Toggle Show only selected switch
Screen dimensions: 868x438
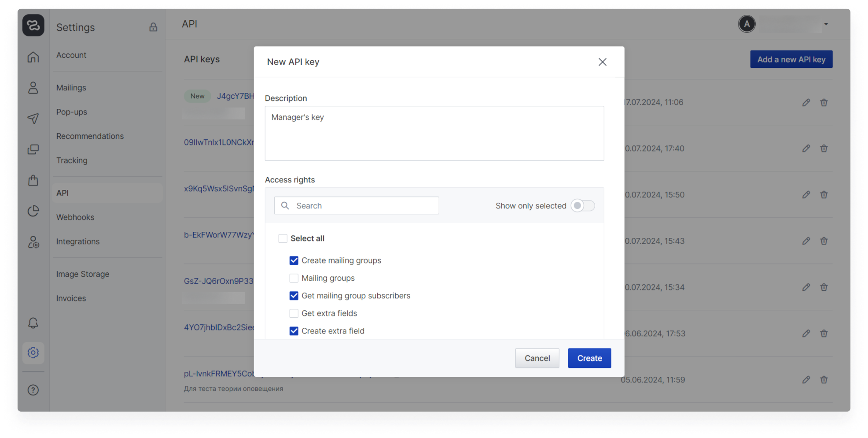click(583, 206)
